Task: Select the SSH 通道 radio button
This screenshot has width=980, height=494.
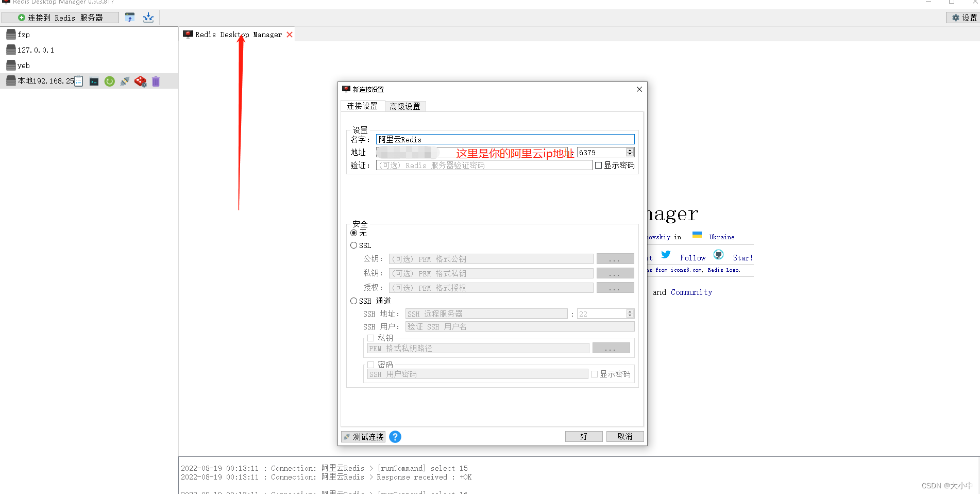Action: (x=353, y=301)
